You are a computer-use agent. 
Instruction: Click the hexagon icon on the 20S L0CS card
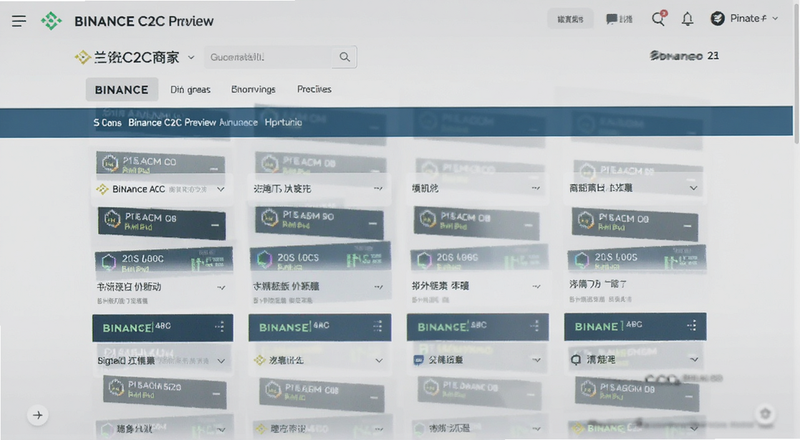264,260
